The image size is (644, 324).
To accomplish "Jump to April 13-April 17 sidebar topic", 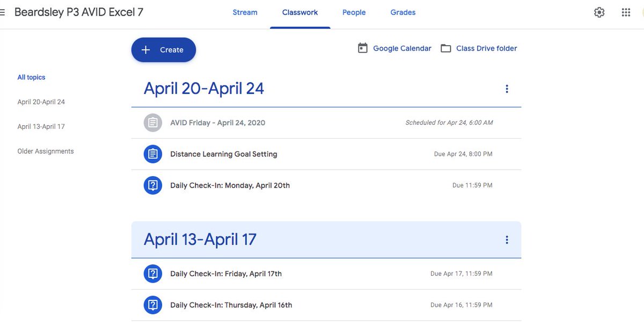I will pyautogui.click(x=41, y=127).
